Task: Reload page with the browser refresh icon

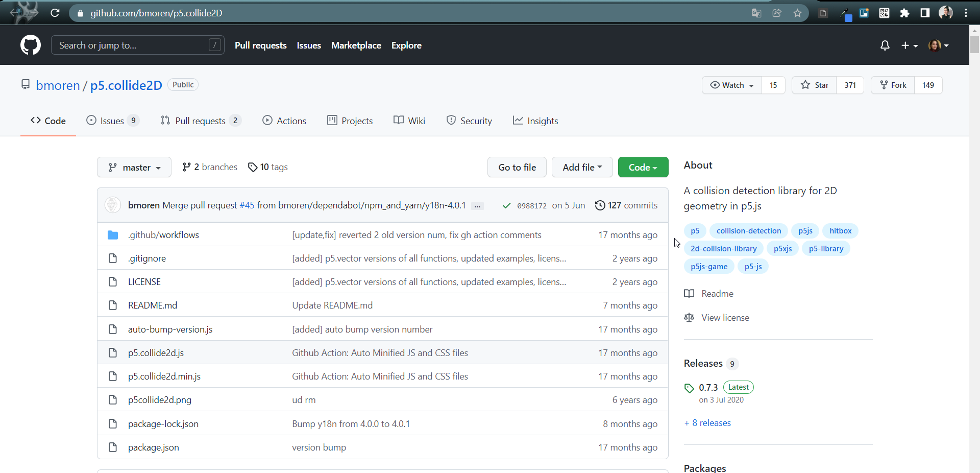Action: (x=55, y=13)
